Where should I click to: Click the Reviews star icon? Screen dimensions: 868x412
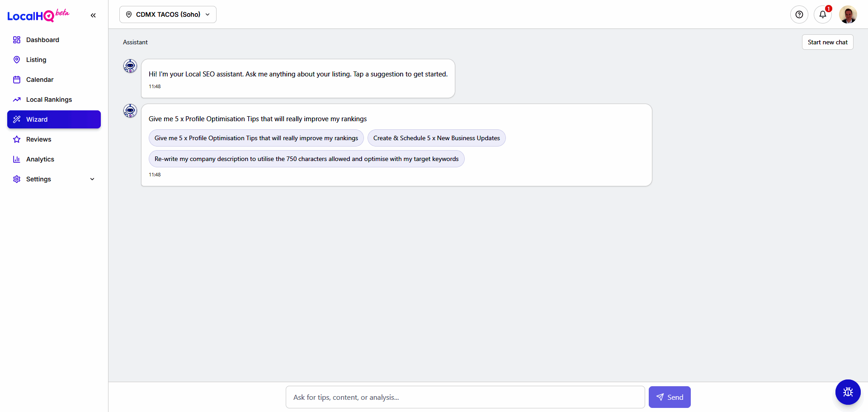pyautogui.click(x=17, y=139)
